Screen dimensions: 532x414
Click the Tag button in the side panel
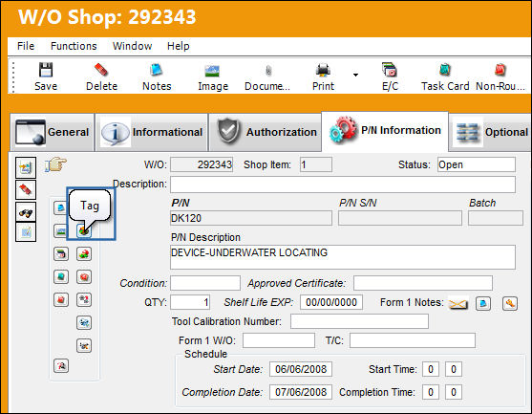(84, 231)
